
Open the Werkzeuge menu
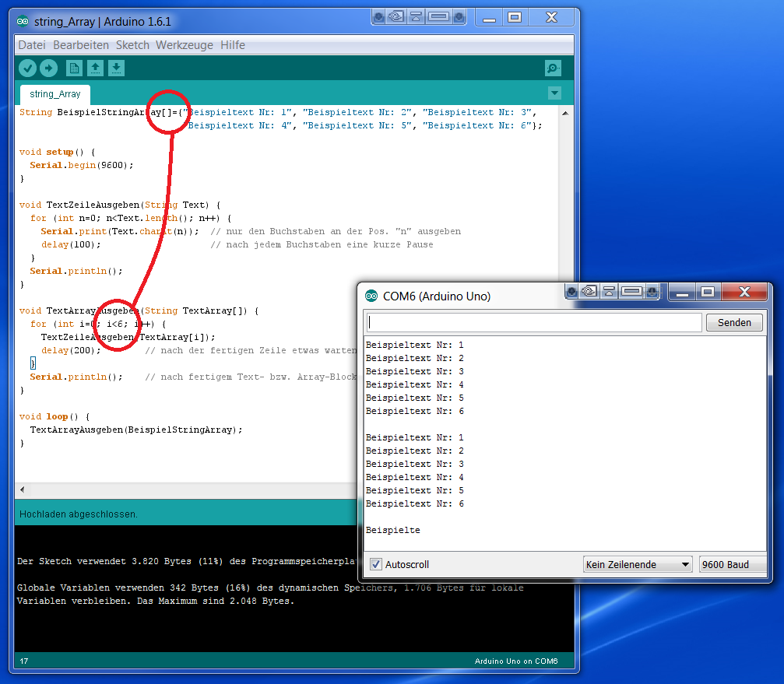coord(185,45)
